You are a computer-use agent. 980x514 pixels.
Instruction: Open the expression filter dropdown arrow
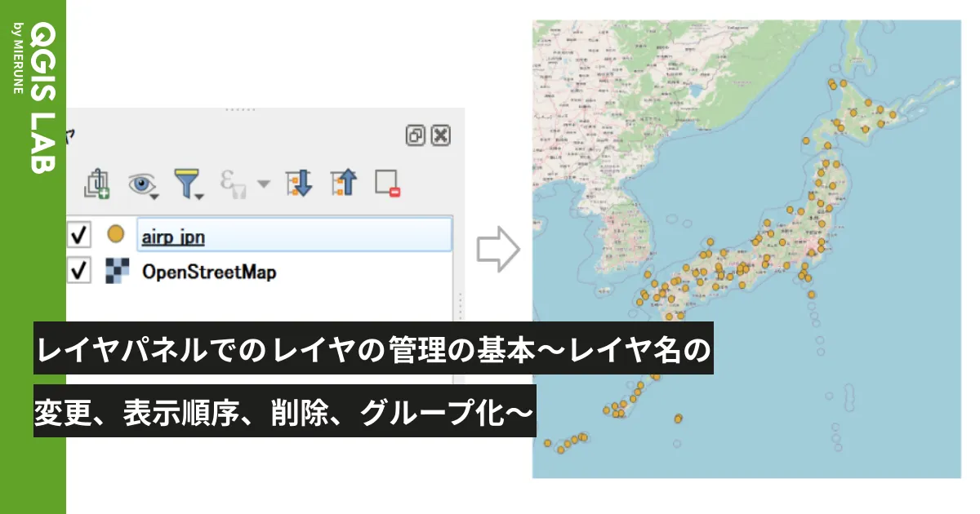coord(263,184)
